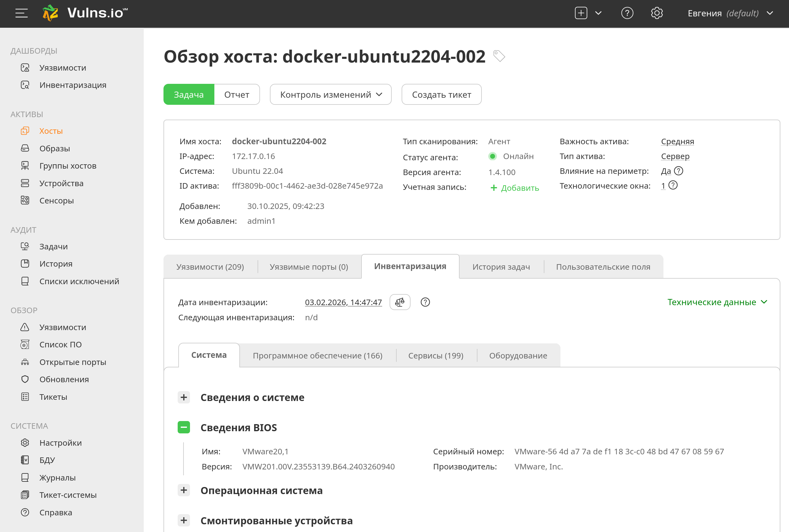This screenshot has width=789, height=532.
Task: Expand the Сведения о системе section
Action: [x=184, y=397]
